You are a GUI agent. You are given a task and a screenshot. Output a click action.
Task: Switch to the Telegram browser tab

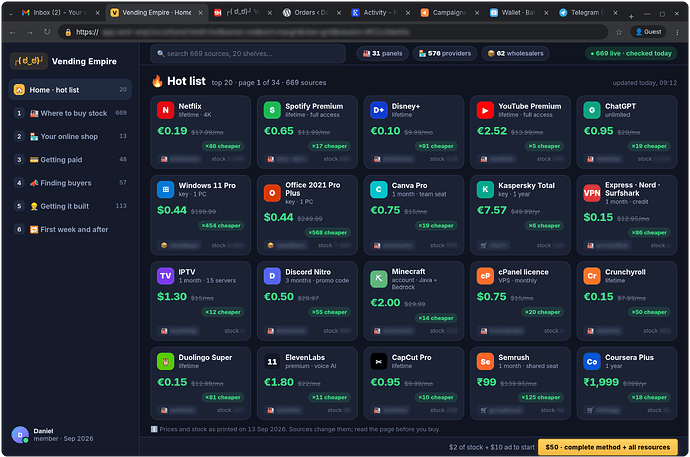tap(588, 13)
